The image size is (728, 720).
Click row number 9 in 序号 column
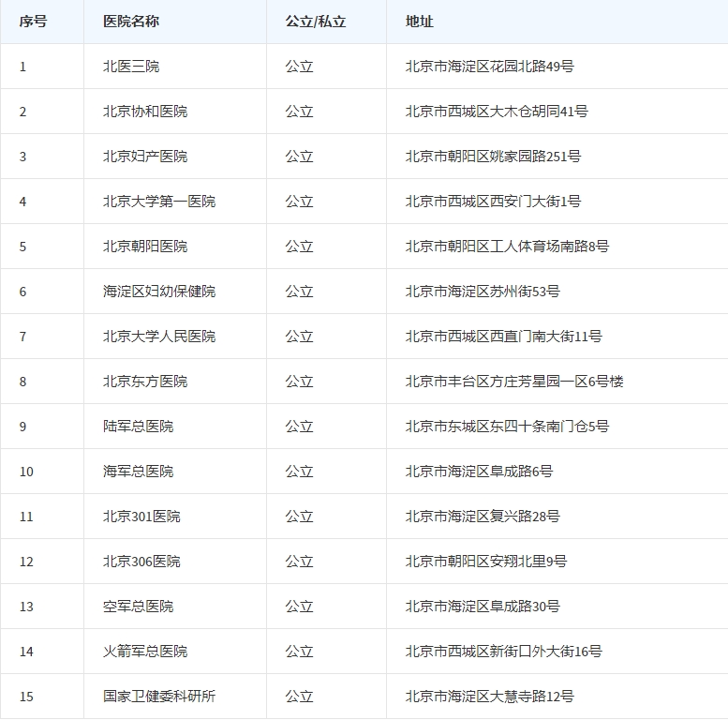pos(22,427)
